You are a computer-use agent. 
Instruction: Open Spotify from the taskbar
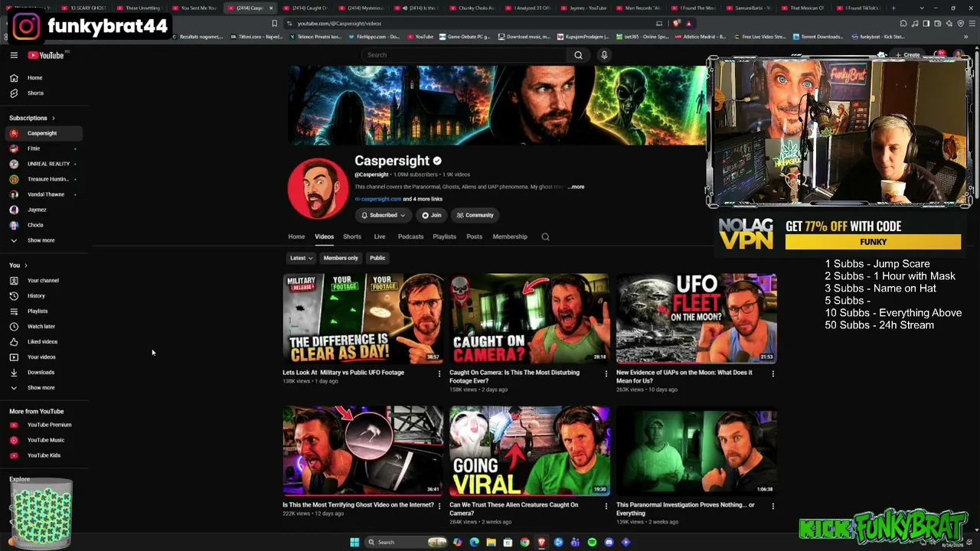click(x=592, y=543)
